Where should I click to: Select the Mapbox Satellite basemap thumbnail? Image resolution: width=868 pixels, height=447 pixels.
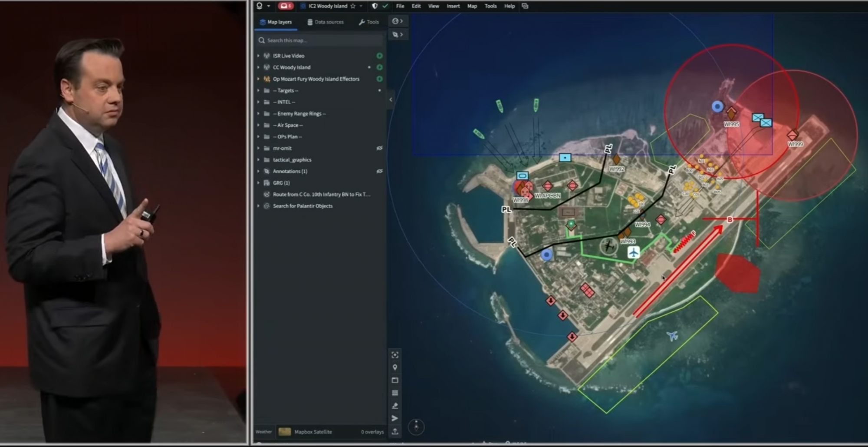point(285,432)
